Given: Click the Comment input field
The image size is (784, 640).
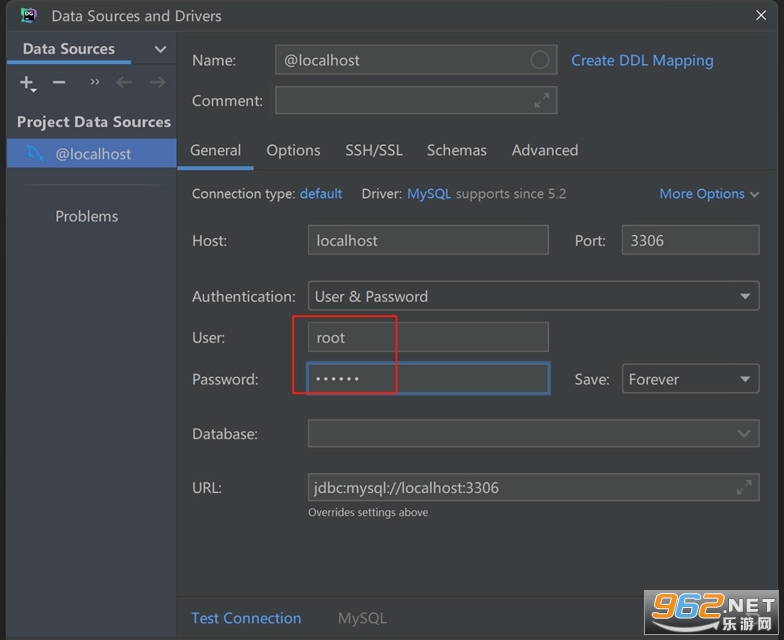Looking at the screenshot, I should coord(416,100).
